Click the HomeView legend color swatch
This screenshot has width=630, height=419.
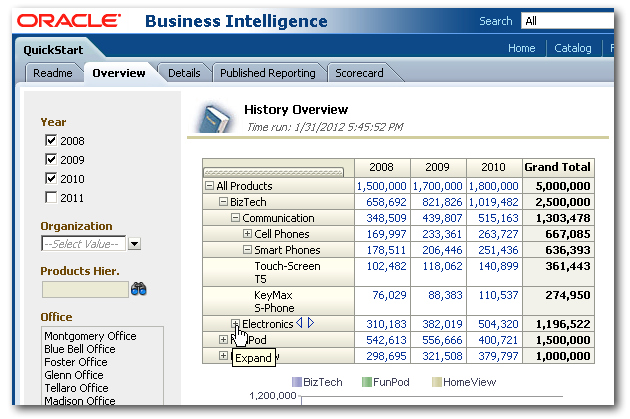click(x=436, y=382)
